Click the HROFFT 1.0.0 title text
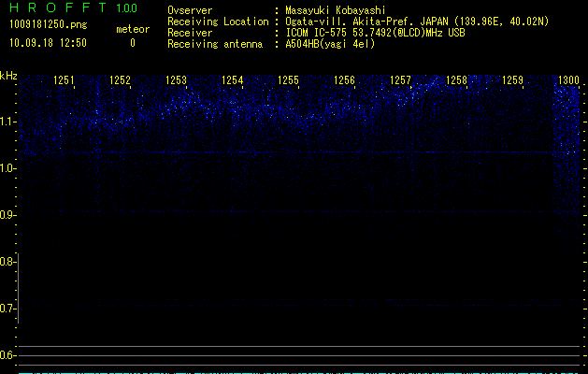The image size is (588, 374). [73, 7]
